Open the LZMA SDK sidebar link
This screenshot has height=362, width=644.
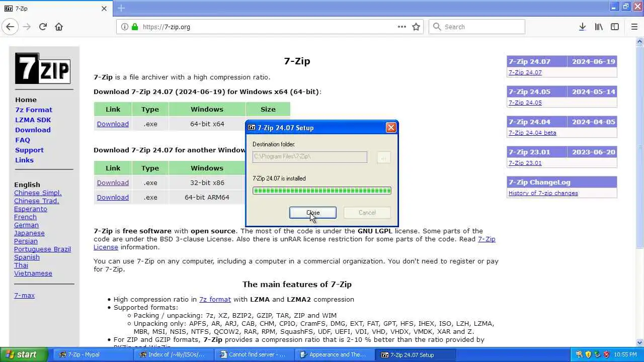[33, 120]
